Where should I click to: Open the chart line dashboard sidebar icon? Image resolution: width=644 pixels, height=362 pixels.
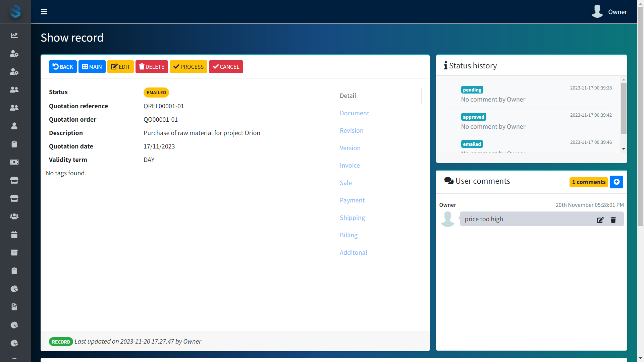coord(14,35)
